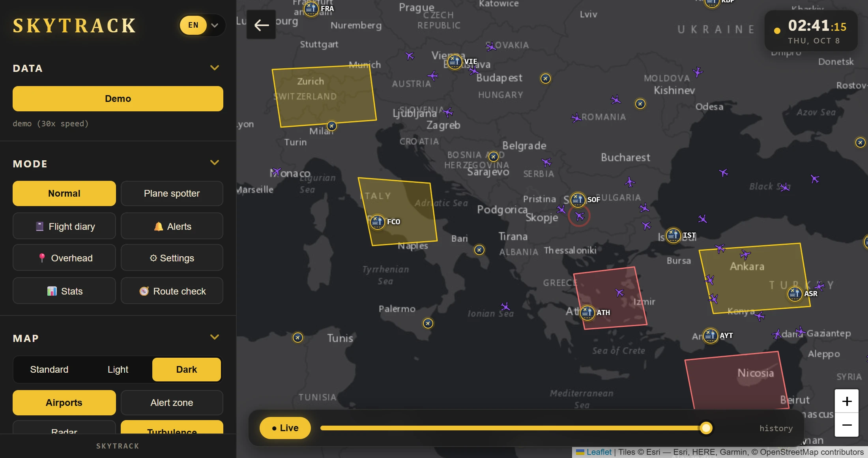This screenshot has height=458, width=868.
Task: Click the aircraft icon over Monaco
Action: coord(276,172)
